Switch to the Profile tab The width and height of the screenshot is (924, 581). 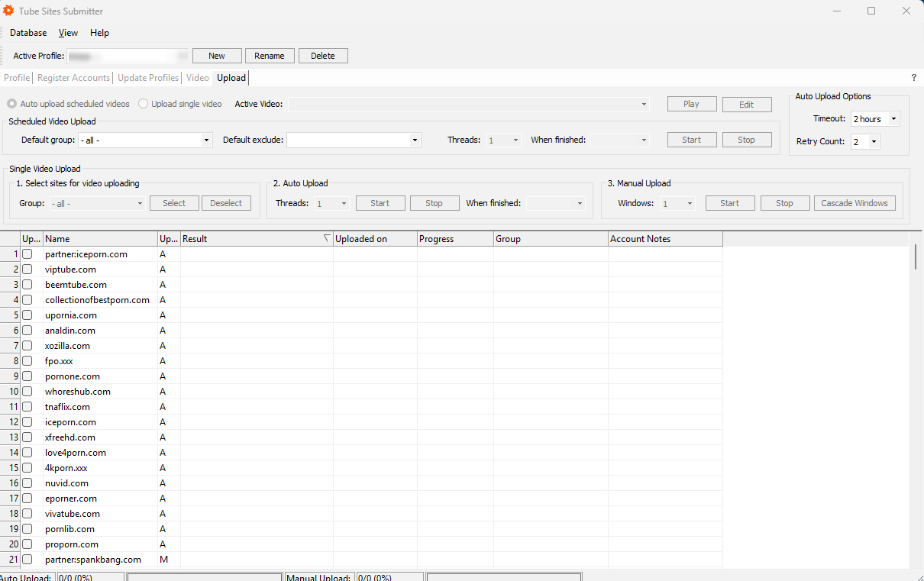(17, 78)
